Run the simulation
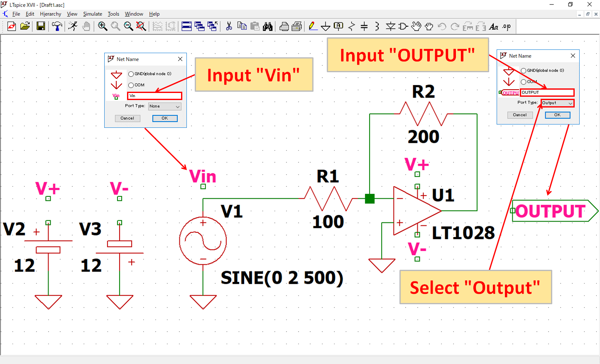This screenshot has height=364, width=600. (73, 26)
